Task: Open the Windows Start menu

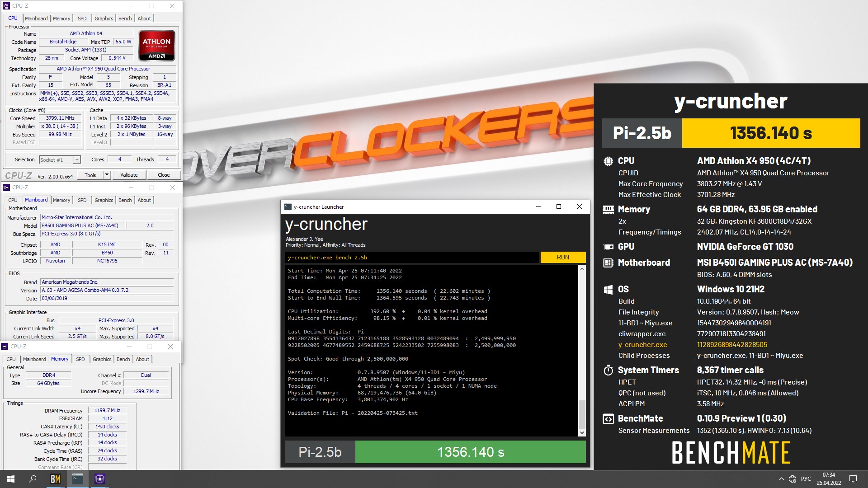Action: 11,479
